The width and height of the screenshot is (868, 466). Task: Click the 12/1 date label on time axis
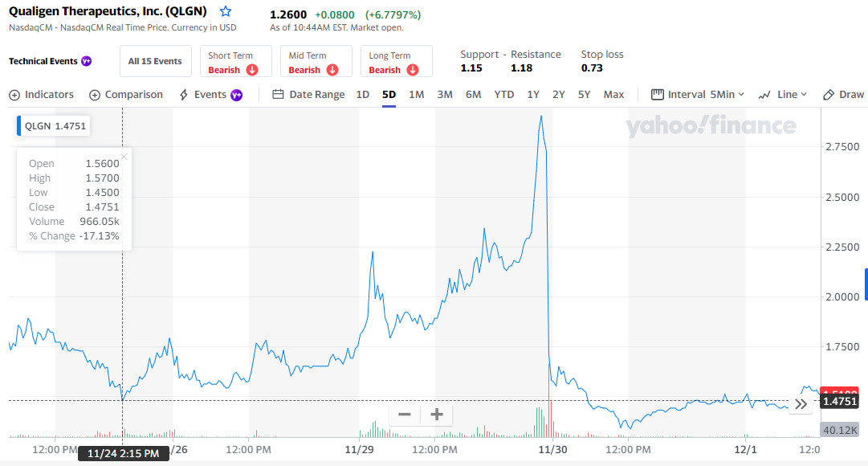click(745, 449)
